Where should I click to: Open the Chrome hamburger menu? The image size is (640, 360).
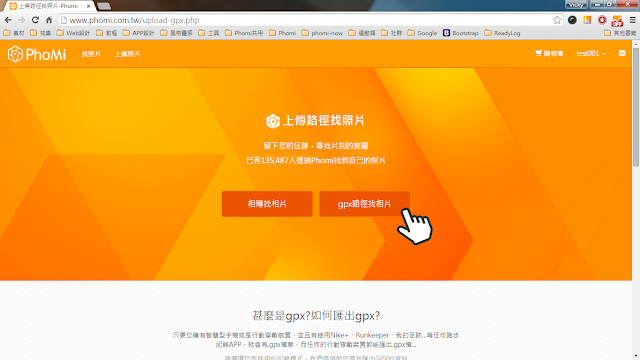(x=632, y=20)
